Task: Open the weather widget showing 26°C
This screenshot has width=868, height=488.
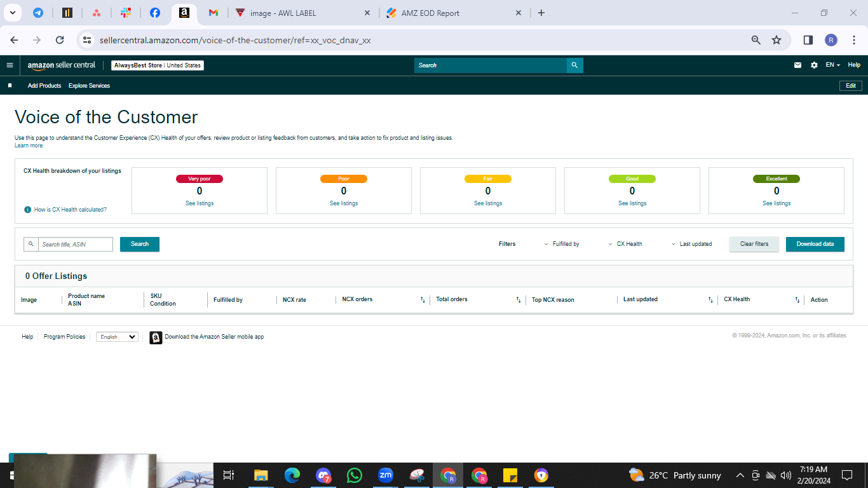Action: coord(675,475)
